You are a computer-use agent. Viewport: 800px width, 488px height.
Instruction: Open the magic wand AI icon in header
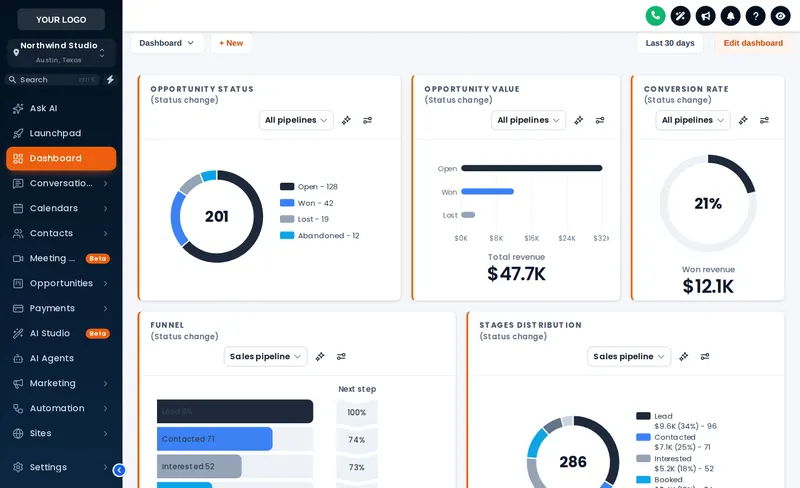coord(680,16)
